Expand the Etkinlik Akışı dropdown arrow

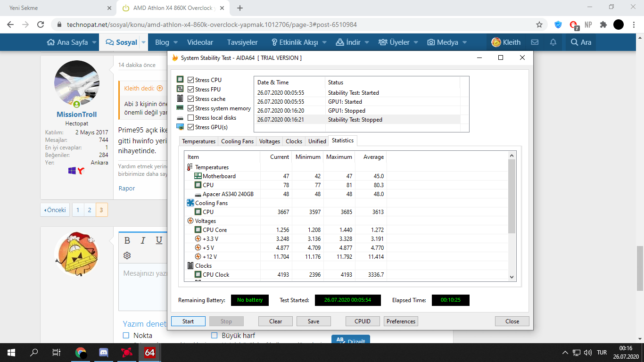pos(324,42)
